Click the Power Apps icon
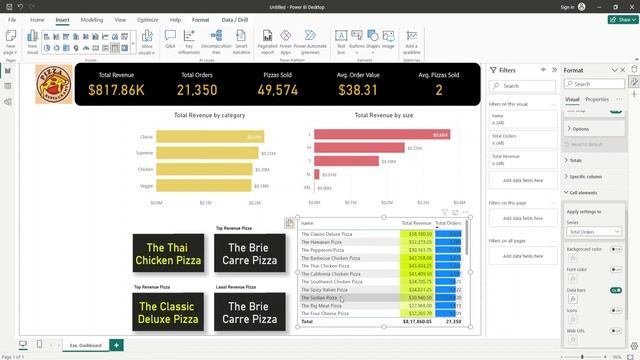The image size is (640, 360). pyautogui.click(x=286, y=42)
